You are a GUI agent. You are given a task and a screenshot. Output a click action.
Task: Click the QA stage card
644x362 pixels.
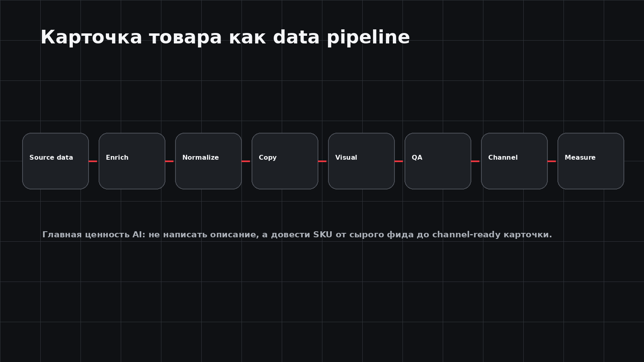pyautogui.click(x=438, y=161)
